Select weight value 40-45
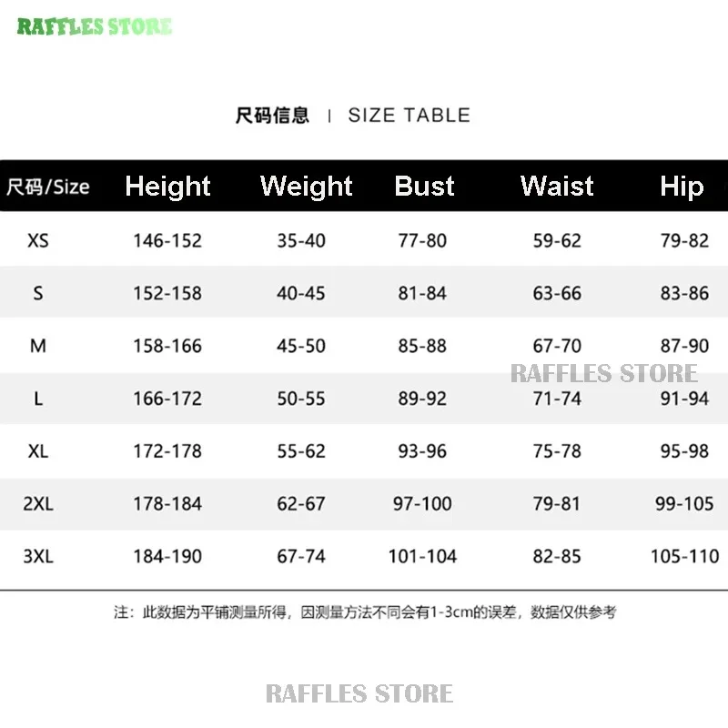 (301, 293)
